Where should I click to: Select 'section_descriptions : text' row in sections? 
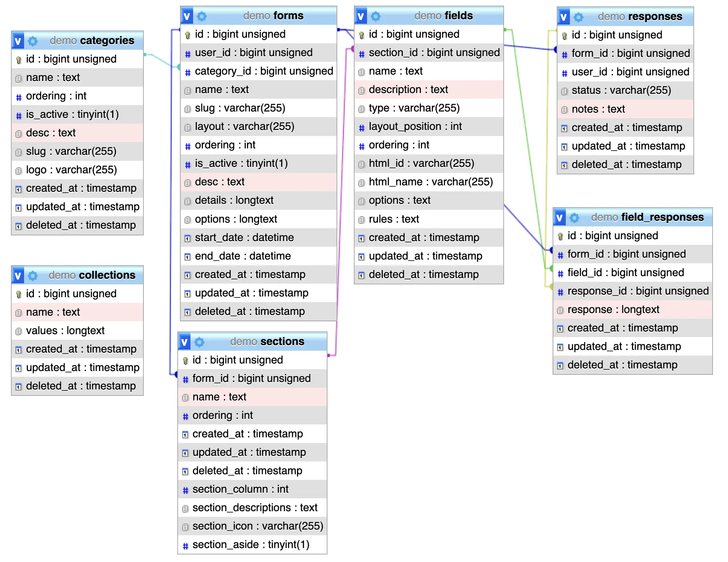point(253,508)
